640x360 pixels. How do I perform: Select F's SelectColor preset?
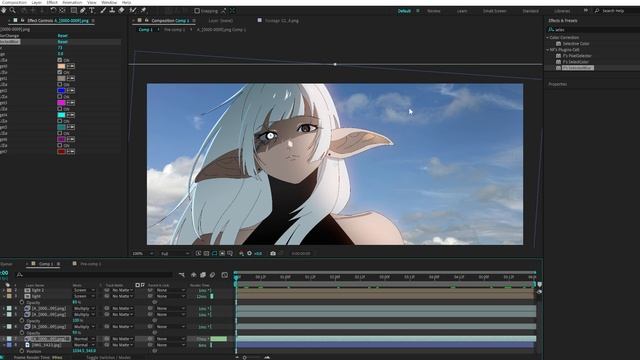point(576,62)
